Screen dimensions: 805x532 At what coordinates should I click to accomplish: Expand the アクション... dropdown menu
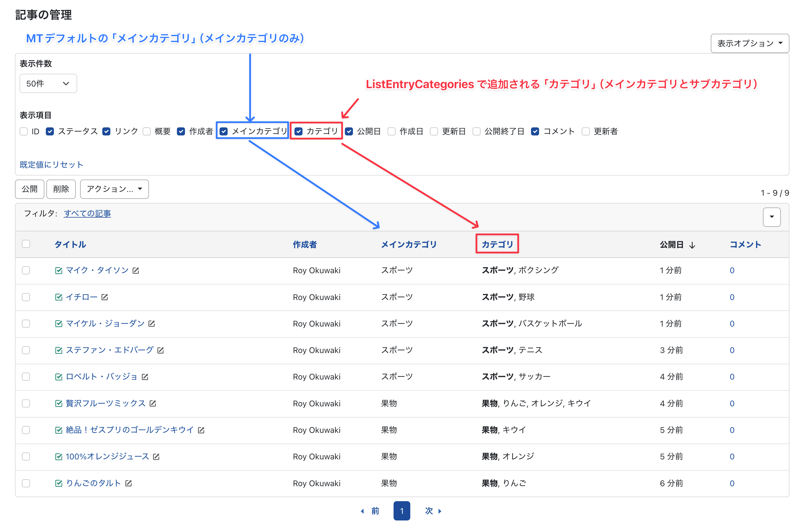[x=114, y=189]
